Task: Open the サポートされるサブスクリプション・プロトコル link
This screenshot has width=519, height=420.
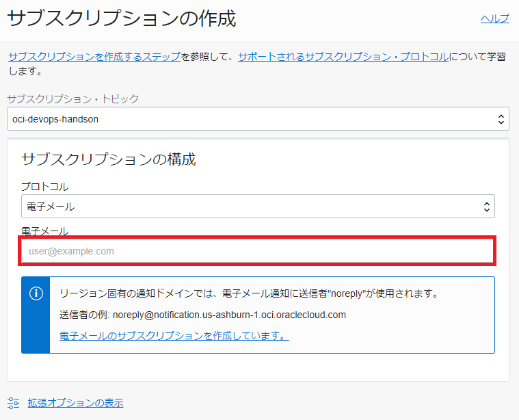Action: click(x=343, y=57)
